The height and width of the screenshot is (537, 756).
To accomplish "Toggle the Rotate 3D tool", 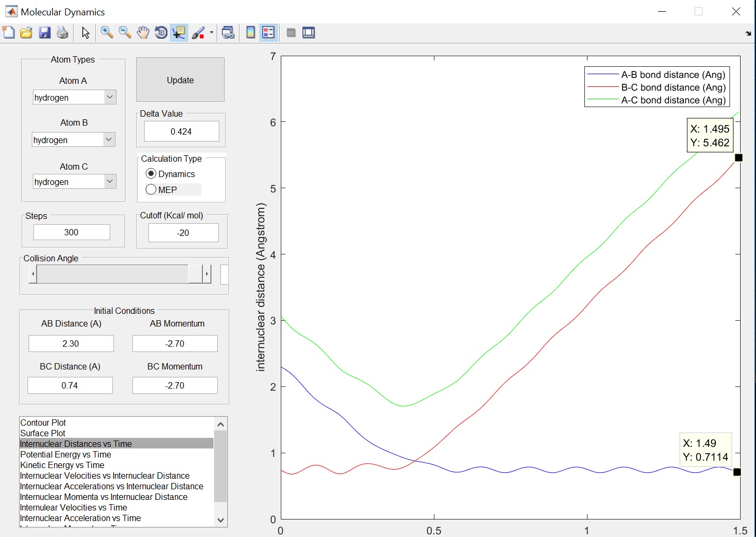I will tap(161, 33).
